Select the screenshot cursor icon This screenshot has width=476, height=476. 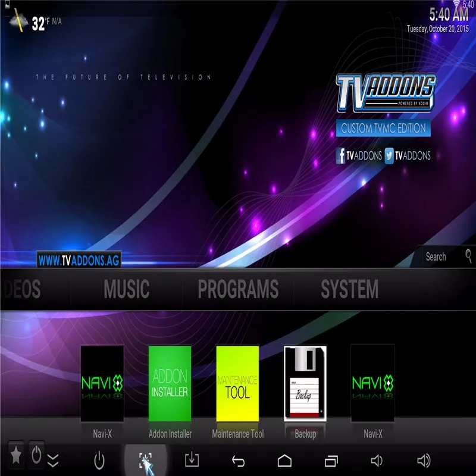(x=146, y=461)
